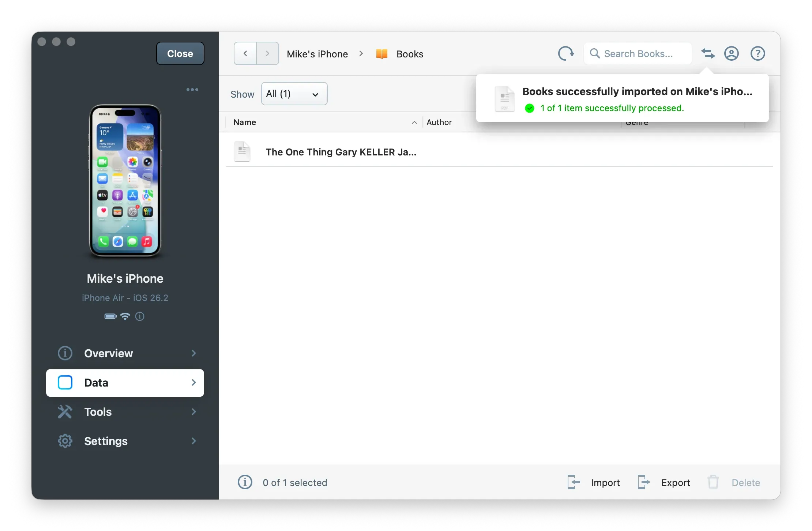Select the Data sidebar item
The width and height of the screenshot is (812, 531).
(x=125, y=383)
